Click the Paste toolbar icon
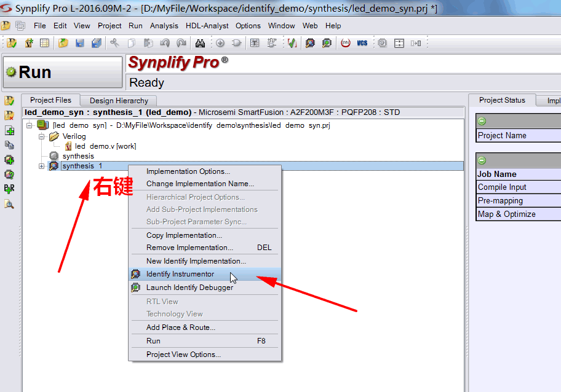 (148, 43)
